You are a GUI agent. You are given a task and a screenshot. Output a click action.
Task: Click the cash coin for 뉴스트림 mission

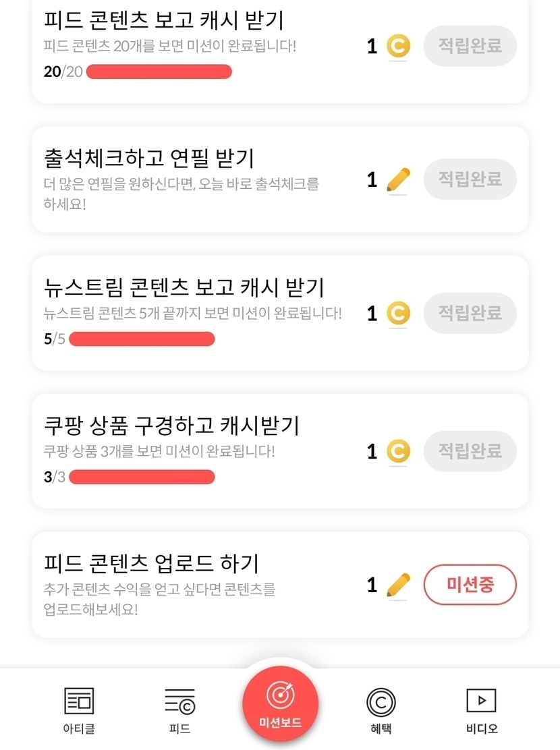tap(398, 314)
